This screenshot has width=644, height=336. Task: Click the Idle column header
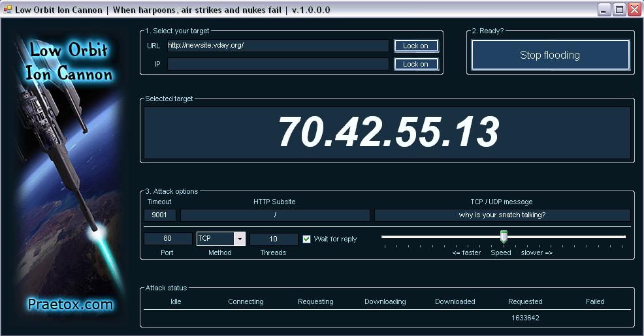pyautogui.click(x=176, y=301)
